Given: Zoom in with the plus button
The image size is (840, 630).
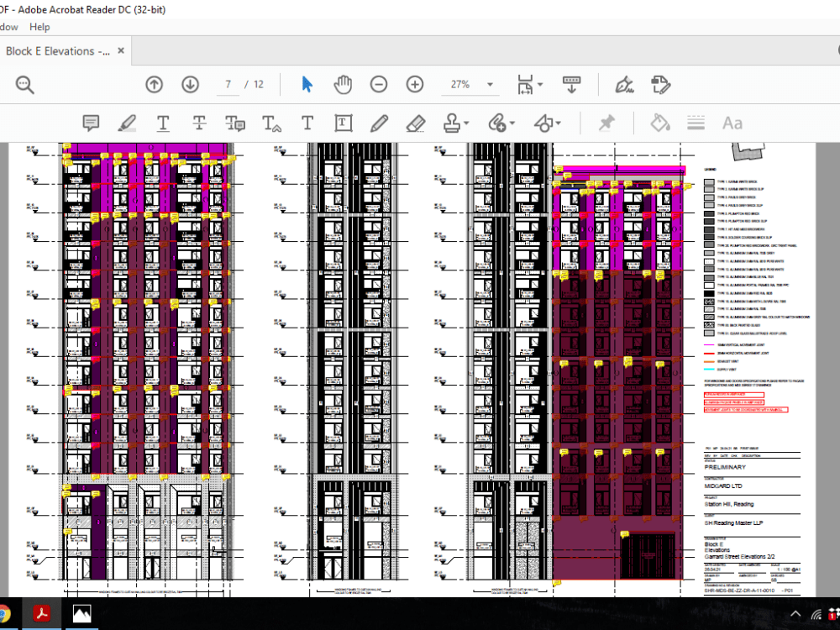Looking at the screenshot, I should coord(415,85).
